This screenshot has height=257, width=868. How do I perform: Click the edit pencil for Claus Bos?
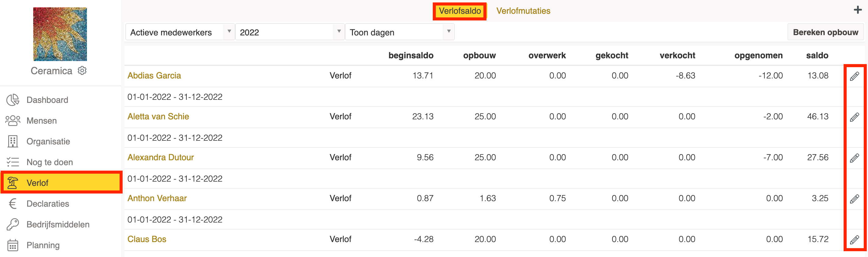point(854,240)
